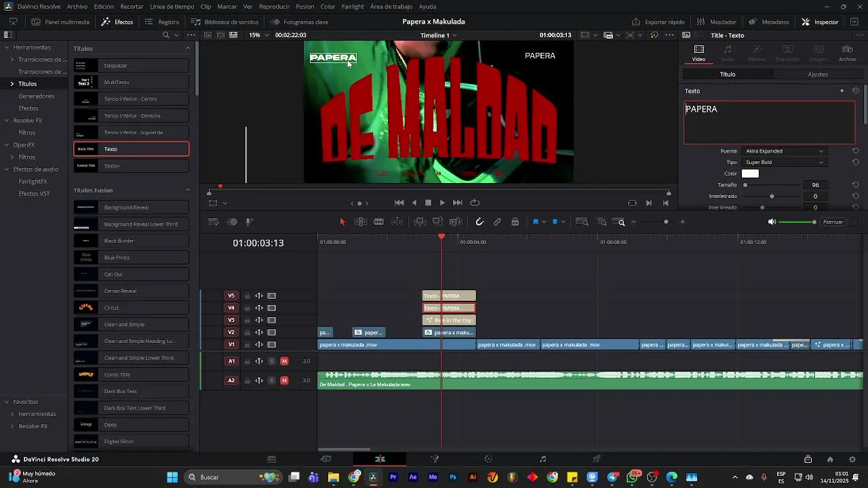Open the flag color dropdown arrow
The width and height of the screenshot is (868, 488).
pos(544,222)
